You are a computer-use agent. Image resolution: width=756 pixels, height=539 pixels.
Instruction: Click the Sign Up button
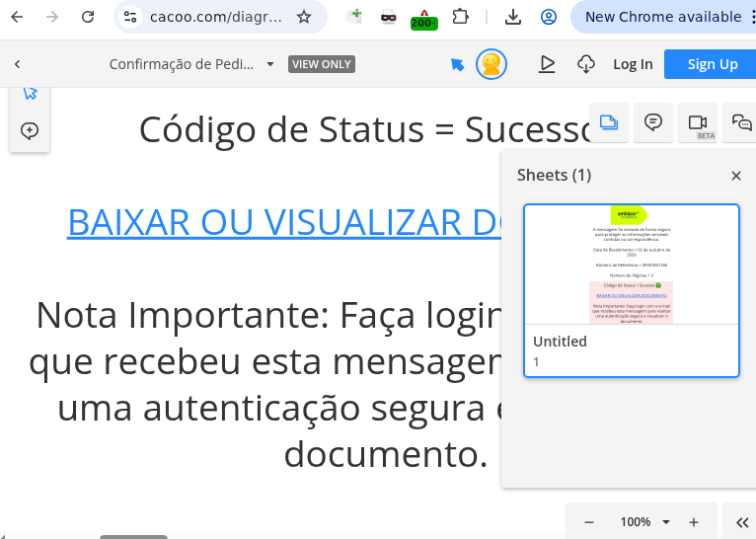[711, 64]
